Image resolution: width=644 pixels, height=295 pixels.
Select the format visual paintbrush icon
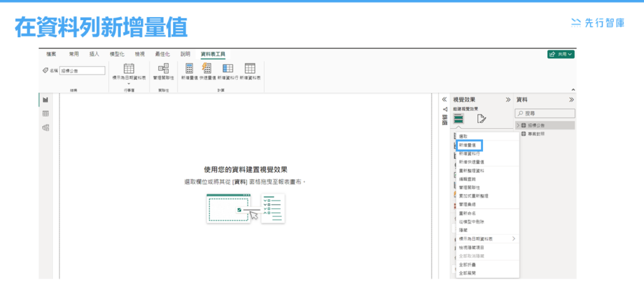(x=481, y=119)
